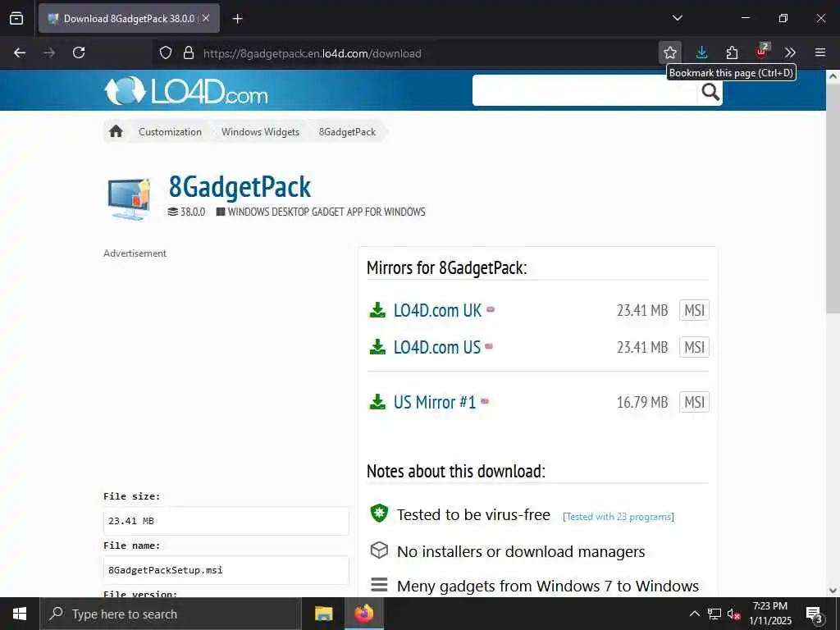Screen dimensions: 840x630
Task: Select the 8GadgetPackSetup.msi file name field
Action: [x=226, y=570]
